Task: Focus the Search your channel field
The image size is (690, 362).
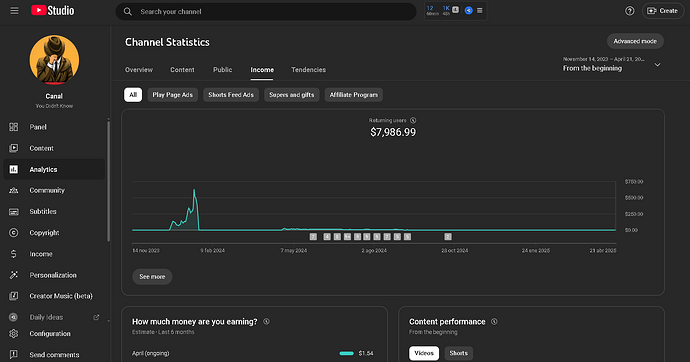Action: pos(266,11)
